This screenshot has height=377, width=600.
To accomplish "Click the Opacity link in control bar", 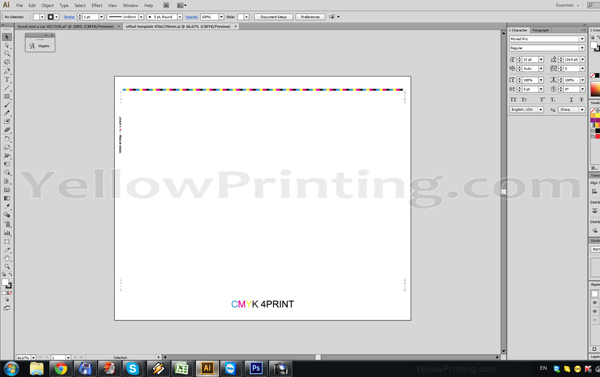I will click(191, 17).
